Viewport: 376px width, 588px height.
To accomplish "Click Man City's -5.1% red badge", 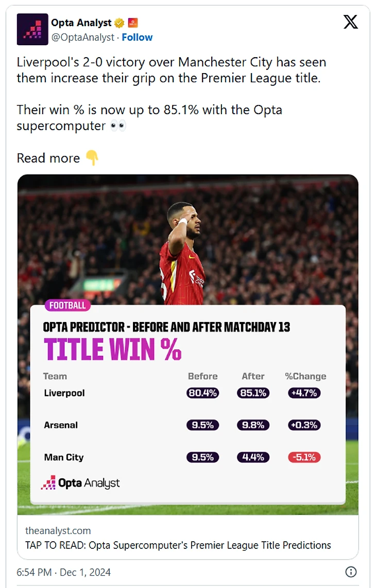I will tap(304, 457).
